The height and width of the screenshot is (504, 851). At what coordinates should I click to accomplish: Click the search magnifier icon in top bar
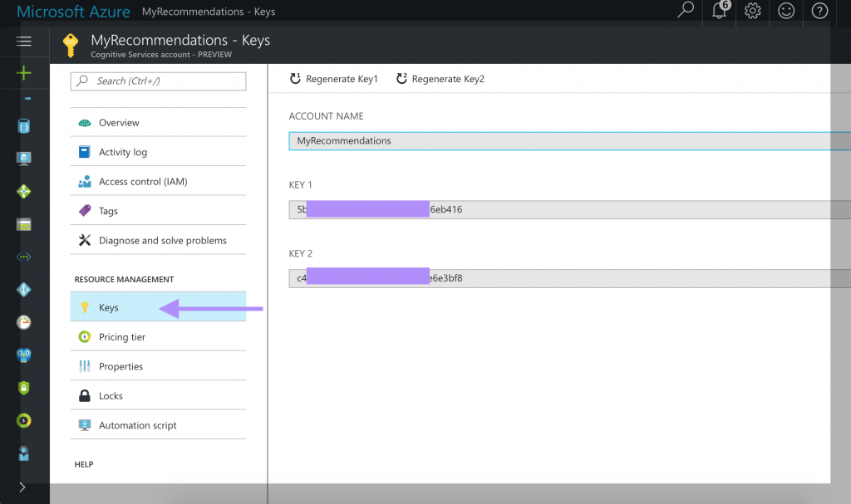(x=686, y=11)
